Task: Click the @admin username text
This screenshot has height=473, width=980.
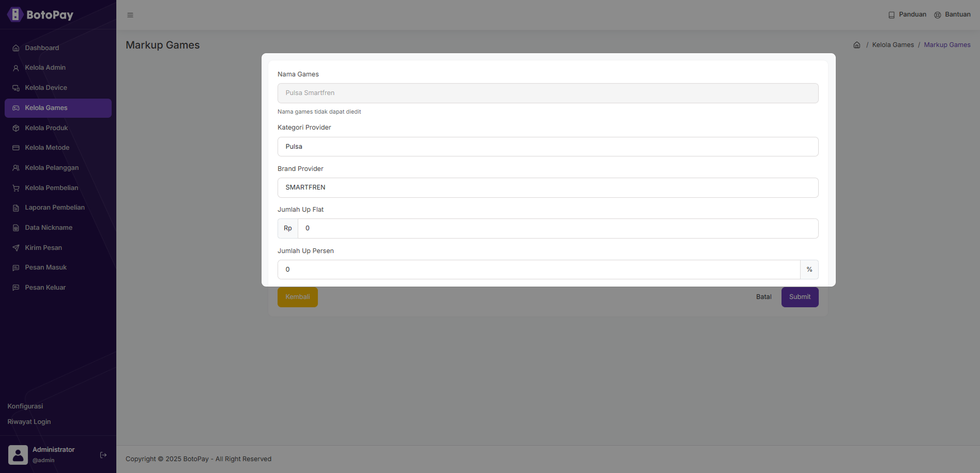Action: coord(43,461)
